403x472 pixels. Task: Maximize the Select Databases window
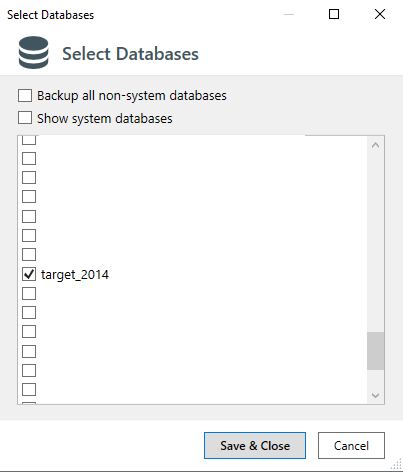334,14
